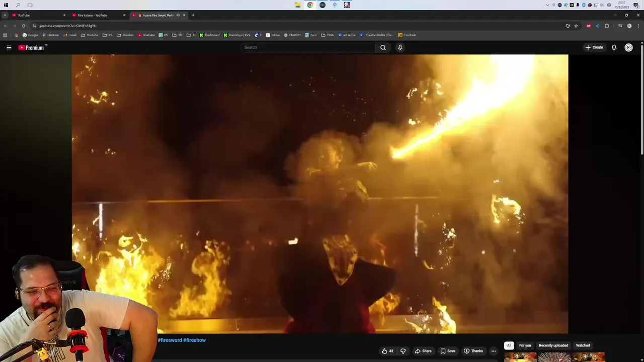The image size is (644, 362).
Task: Select the All filter chip
Action: coord(509,345)
